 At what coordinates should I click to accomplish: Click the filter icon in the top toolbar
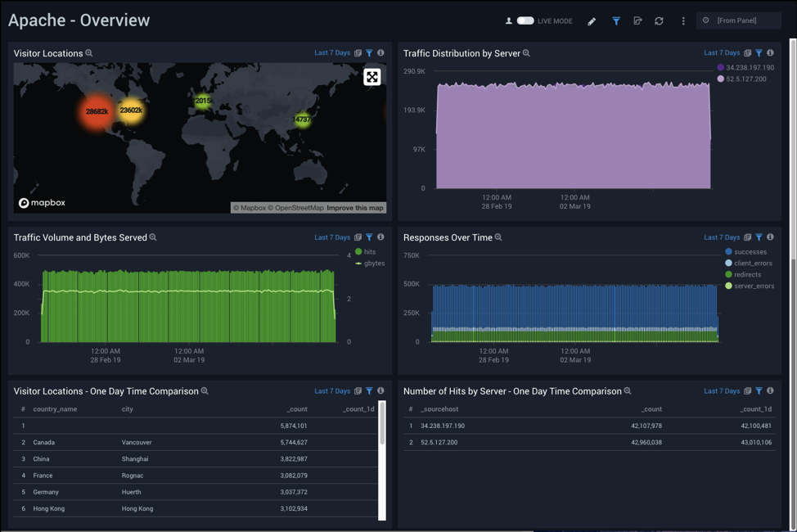[x=616, y=20]
